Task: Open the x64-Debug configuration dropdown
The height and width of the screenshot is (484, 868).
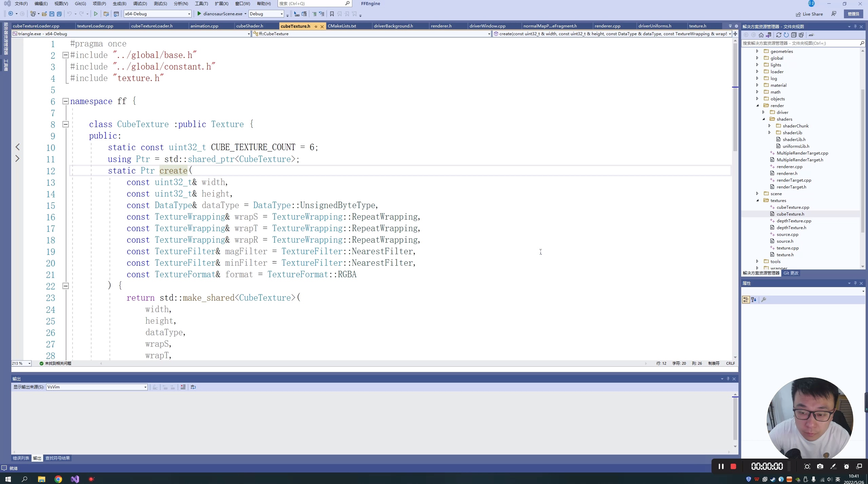Action: point(189,14)
